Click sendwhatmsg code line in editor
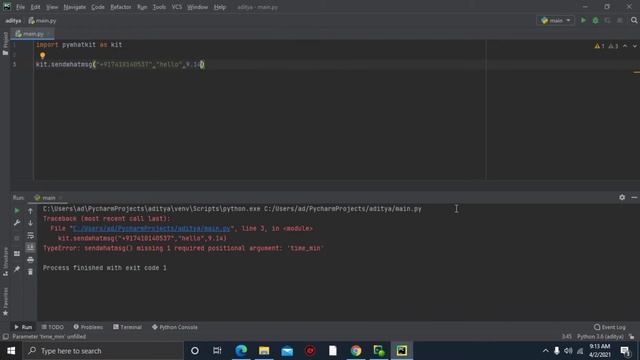The width and height of the screenshot is (640, 360). pyautogui.click(x=120, y=64)
